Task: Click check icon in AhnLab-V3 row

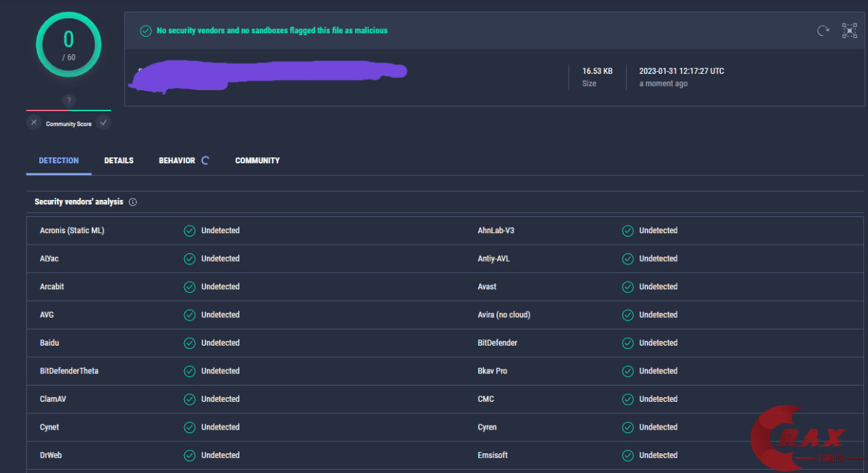Action: coord(628,230)
